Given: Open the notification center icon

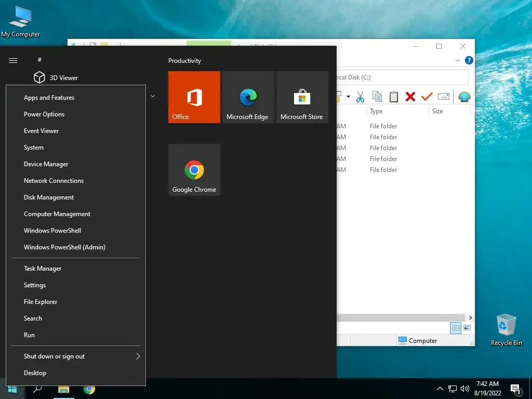Looking at the screenshot, I should [x=516, y=389].
